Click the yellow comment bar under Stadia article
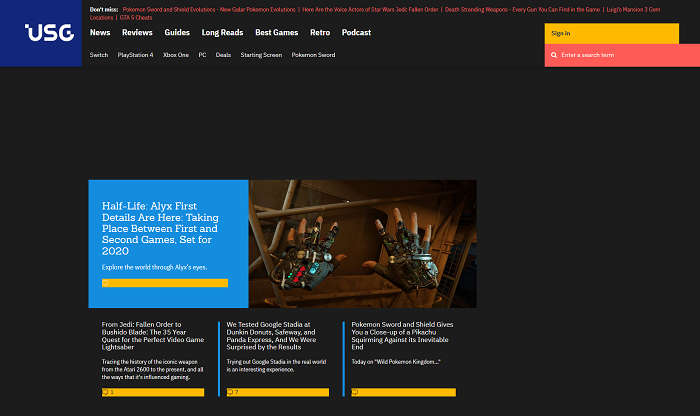The width and height of the screenshot is (700, 416). (x=278, y=392)
